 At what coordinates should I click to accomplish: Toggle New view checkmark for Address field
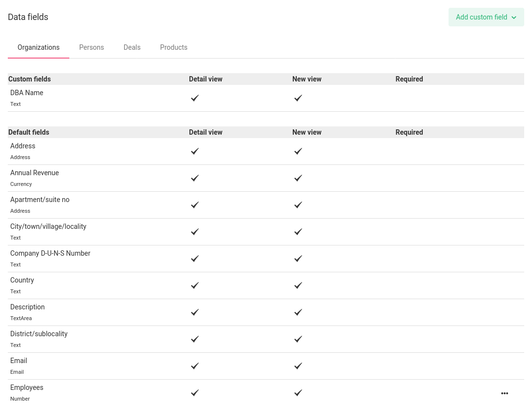tap(298, 151)
